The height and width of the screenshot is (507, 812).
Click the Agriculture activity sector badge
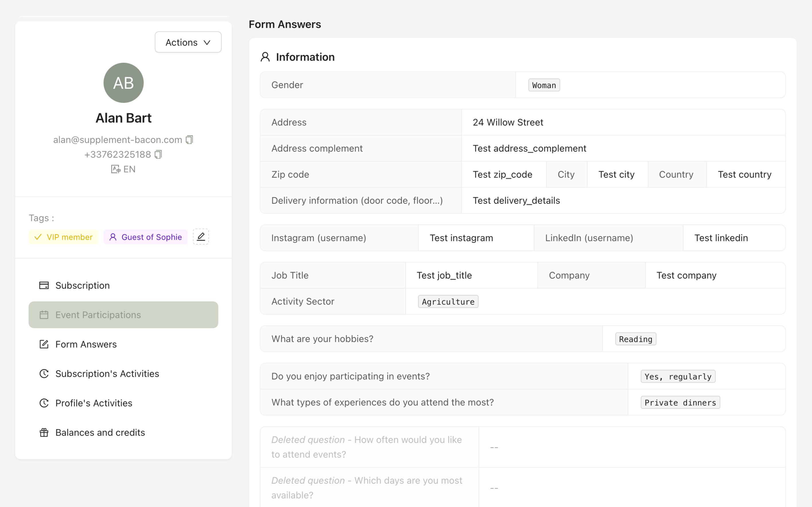(448, 301)
